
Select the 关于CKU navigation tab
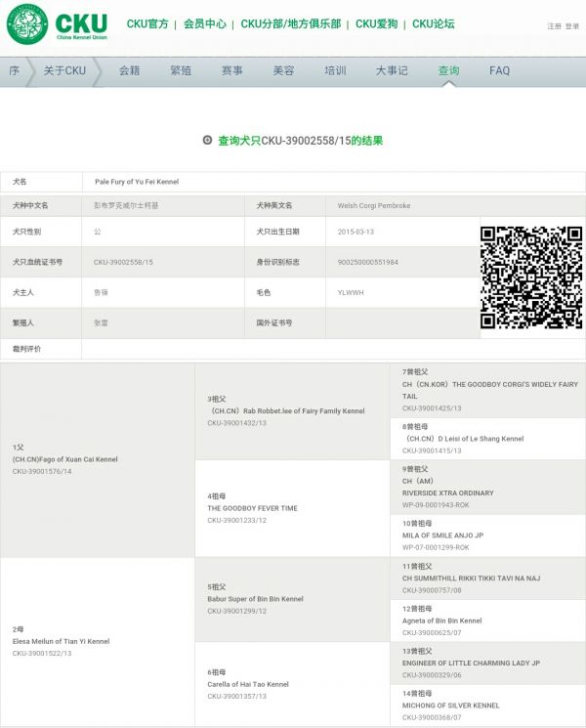[64, 70]
